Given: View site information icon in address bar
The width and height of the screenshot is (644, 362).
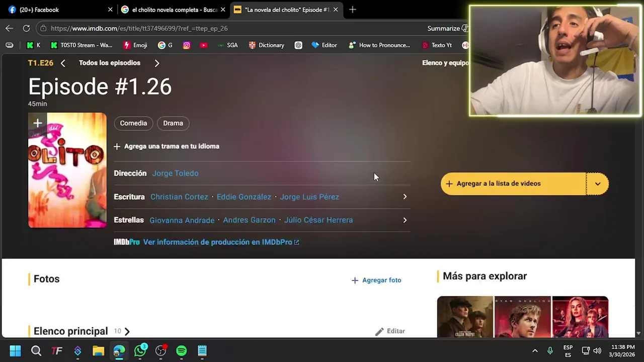Looking at the screenshot, I should tap(43, 29).
